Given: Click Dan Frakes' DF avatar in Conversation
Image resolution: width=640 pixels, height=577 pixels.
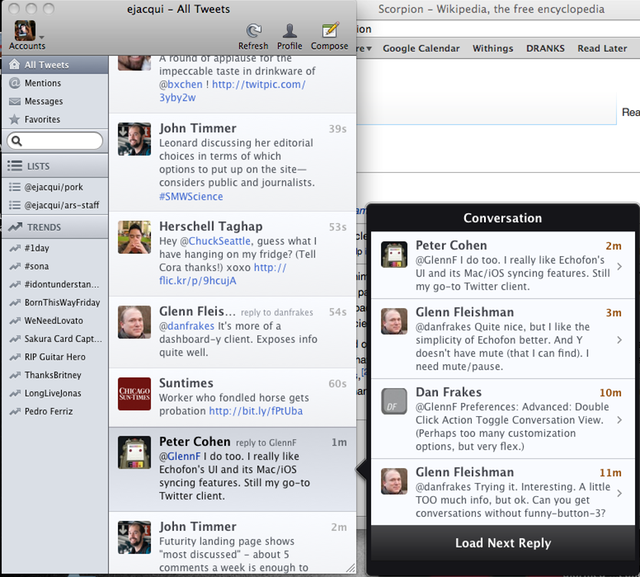Looking at the screenshot, I should 394,401.
